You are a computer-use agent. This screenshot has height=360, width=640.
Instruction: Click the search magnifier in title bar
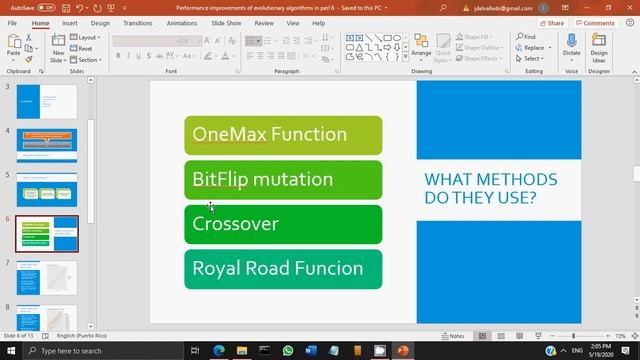[443, 8]
